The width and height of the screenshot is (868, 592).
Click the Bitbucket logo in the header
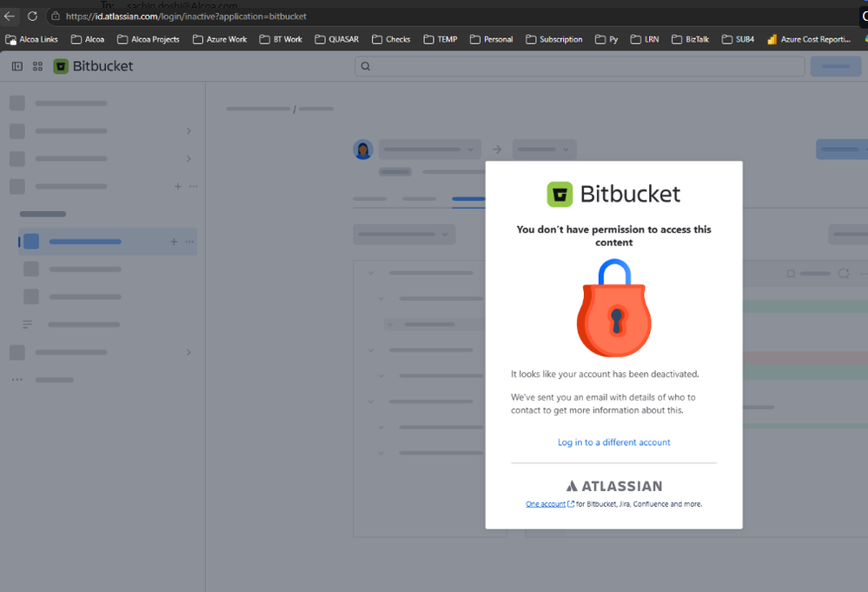point(93,66)
